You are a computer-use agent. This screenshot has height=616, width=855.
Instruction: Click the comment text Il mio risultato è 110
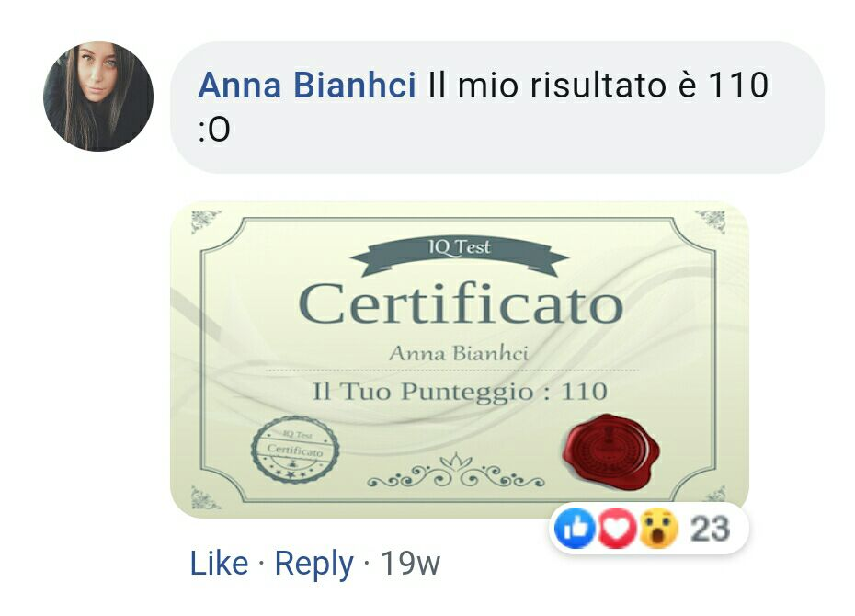pos(598,86)
